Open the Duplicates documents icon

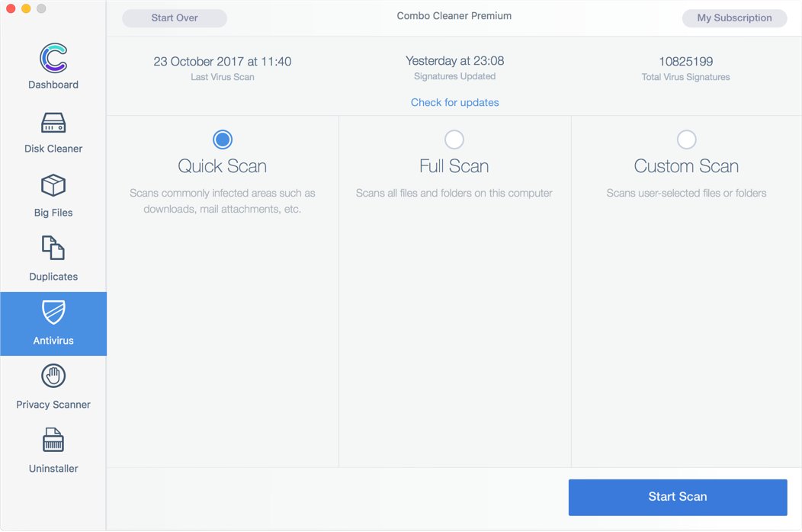point(53,248)
